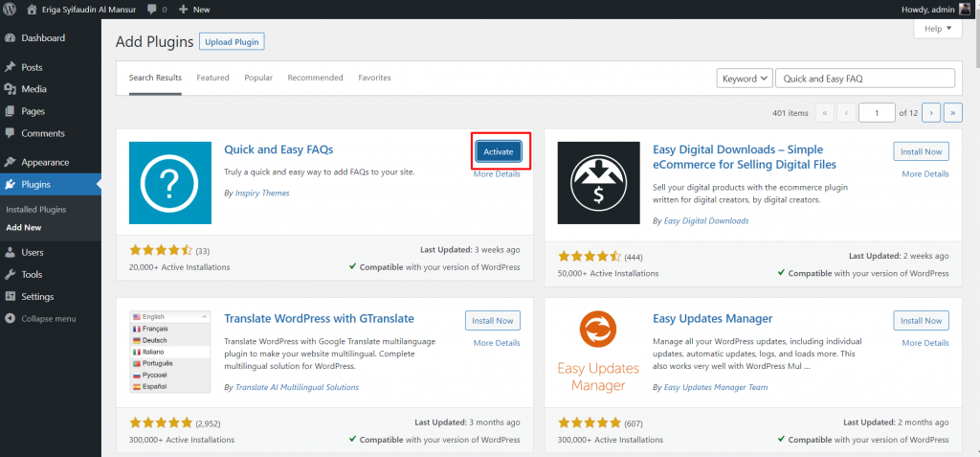980x457 pixels.
Task: Activate the Quick and Easy FAQs plugin
Action: (498, 152)
